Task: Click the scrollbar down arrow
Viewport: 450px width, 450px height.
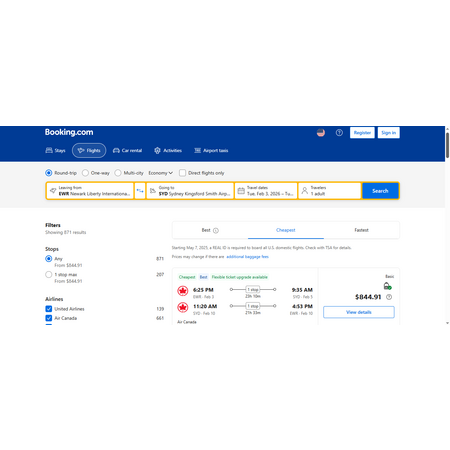Action: tap(447, 323)
